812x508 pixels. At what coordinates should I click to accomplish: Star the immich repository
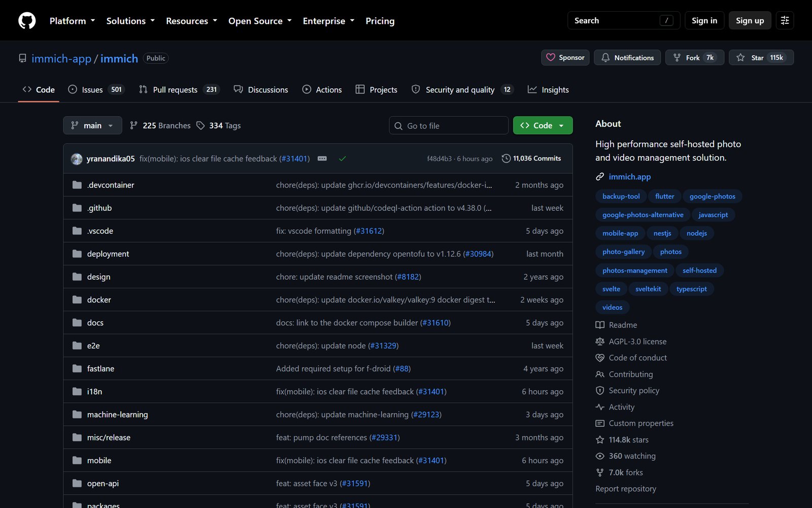pyautogui.click(x=761, y=57)
